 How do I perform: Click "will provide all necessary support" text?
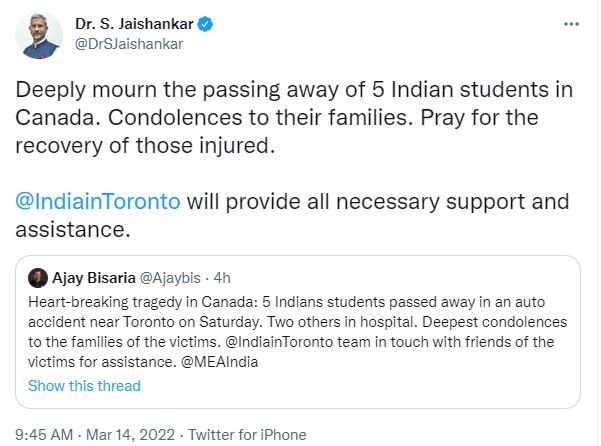coord(380,201)
